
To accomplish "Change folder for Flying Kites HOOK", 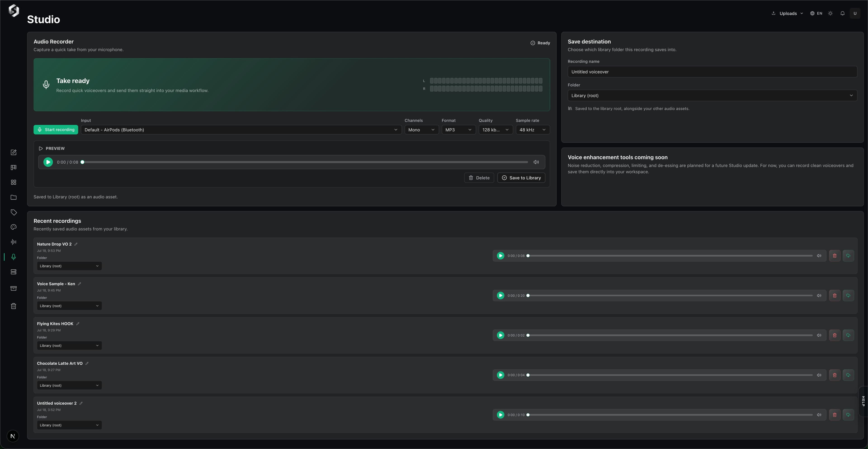I will pos(69,345).
